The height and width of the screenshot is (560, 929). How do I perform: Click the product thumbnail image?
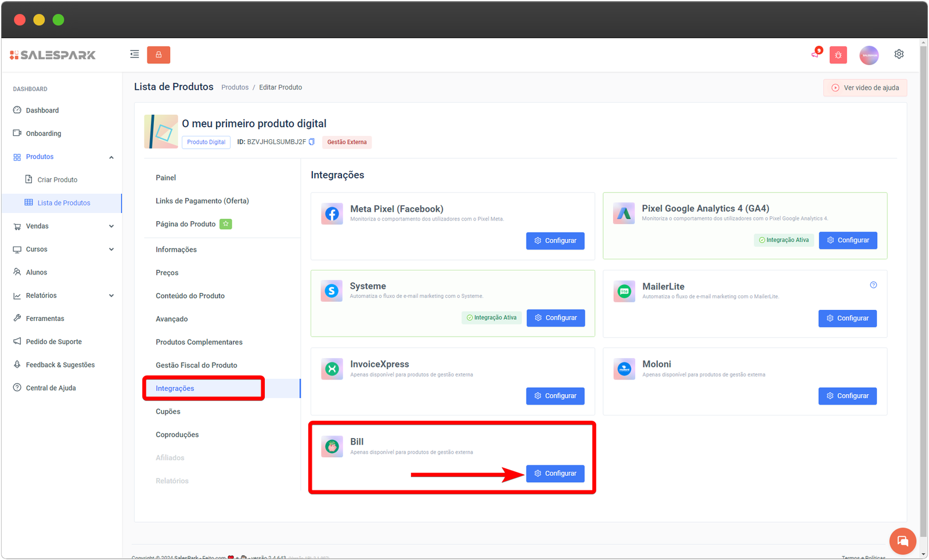(x=161, y=132)
